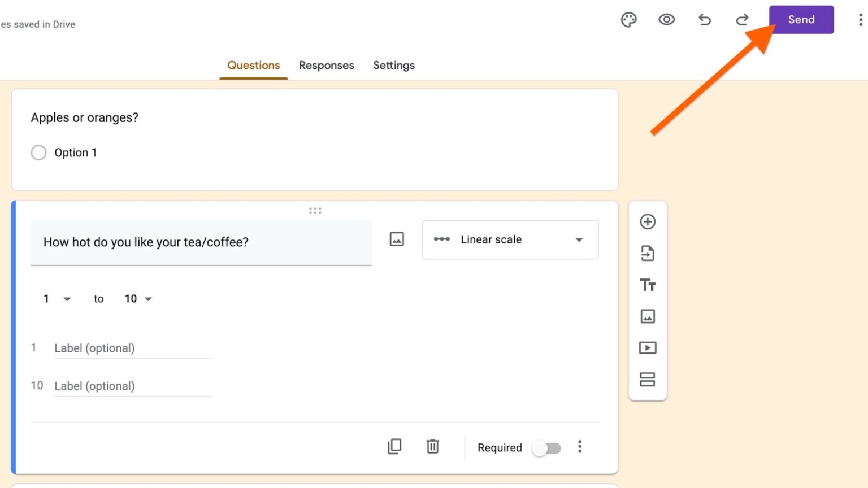Duplicate the tea/coffee question

click(394, 446)
